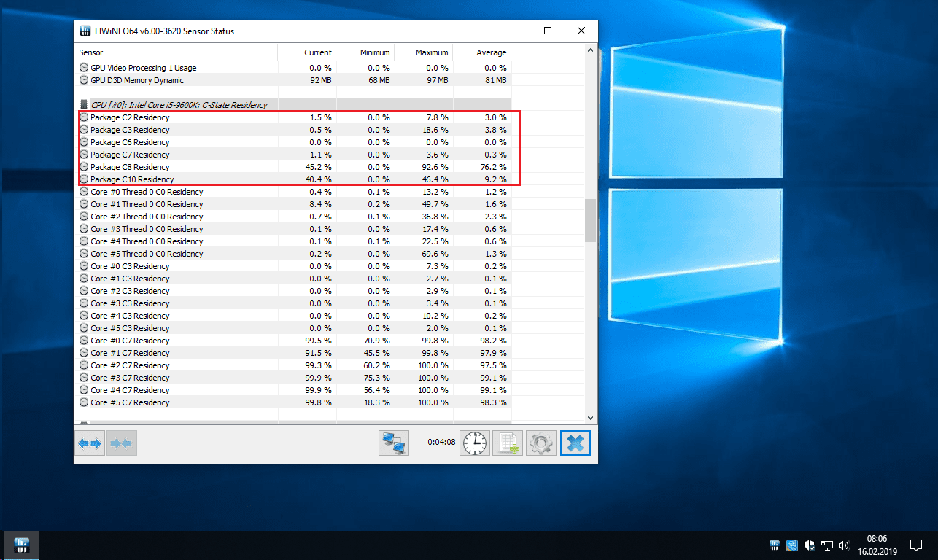Click the Current column header
The image size is (938, 560).
coord(306,52)
